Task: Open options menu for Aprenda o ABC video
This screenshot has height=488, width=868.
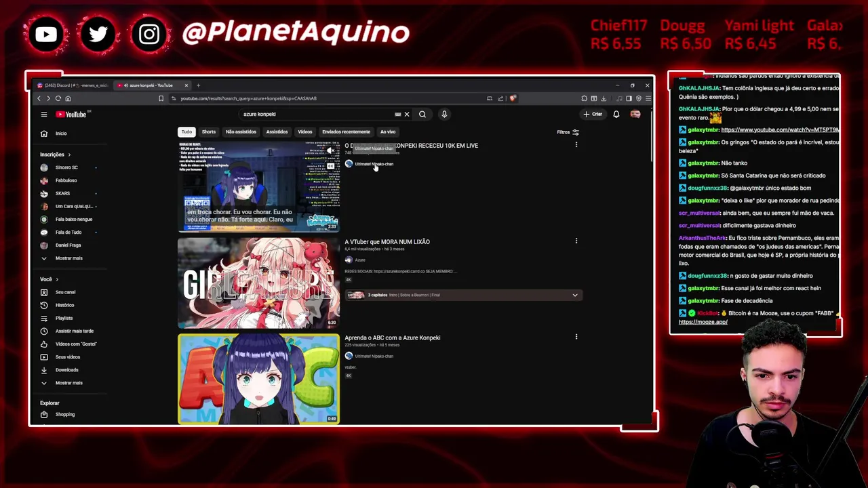Action: coord(576,337)
